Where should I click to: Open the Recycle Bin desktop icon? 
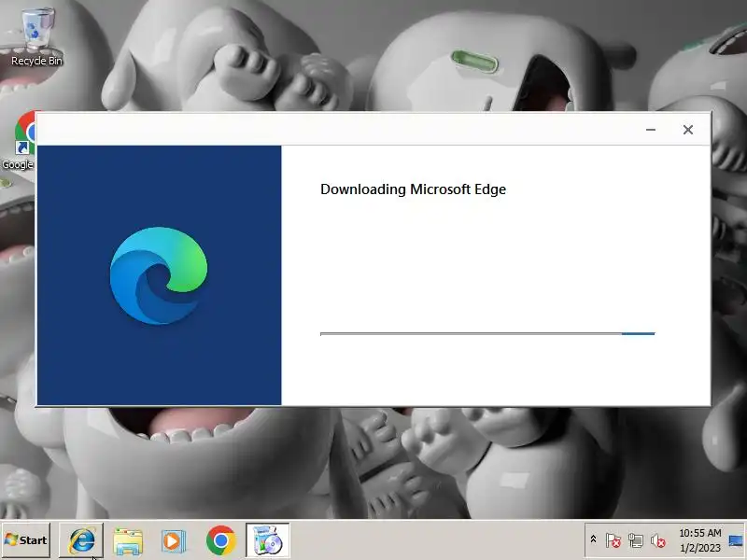click(x=36, y=36)
